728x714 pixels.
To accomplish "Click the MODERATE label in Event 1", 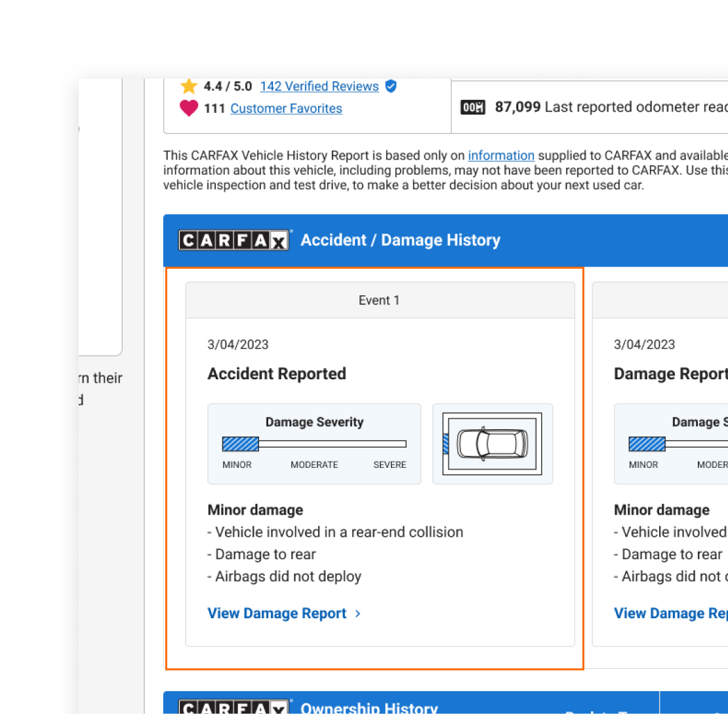I will pyautogui.click(x=314, y=465).
